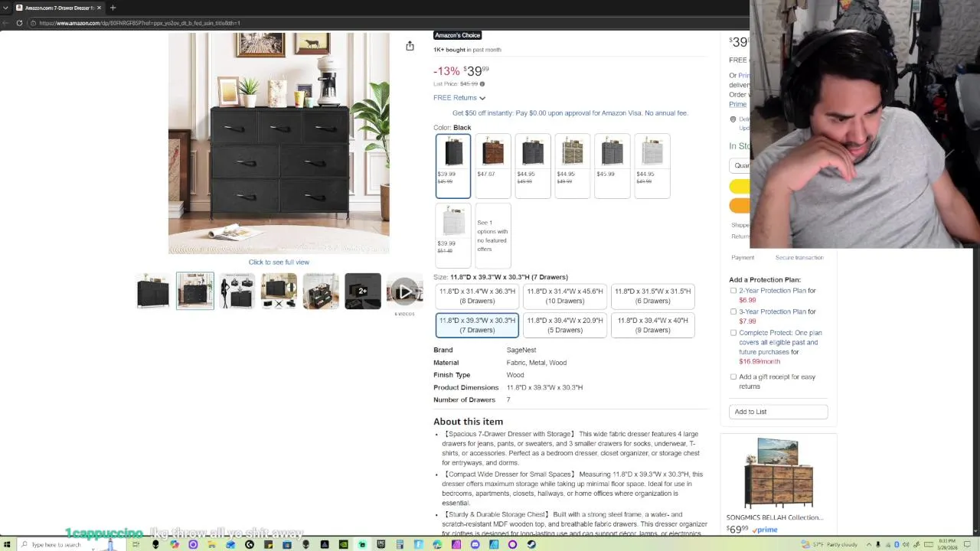Select the camouflage pattern color swatch

coord(573,166)
